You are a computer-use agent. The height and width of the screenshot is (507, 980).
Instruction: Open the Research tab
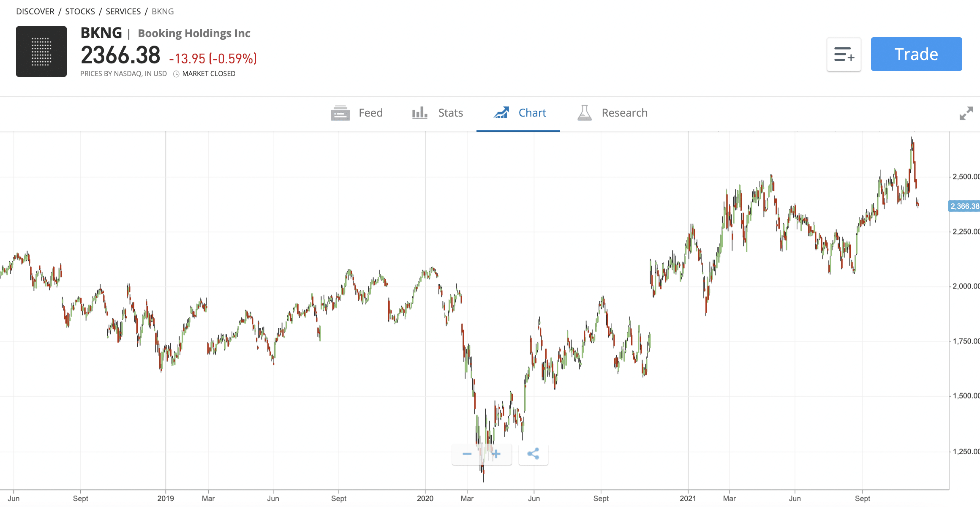612,113
